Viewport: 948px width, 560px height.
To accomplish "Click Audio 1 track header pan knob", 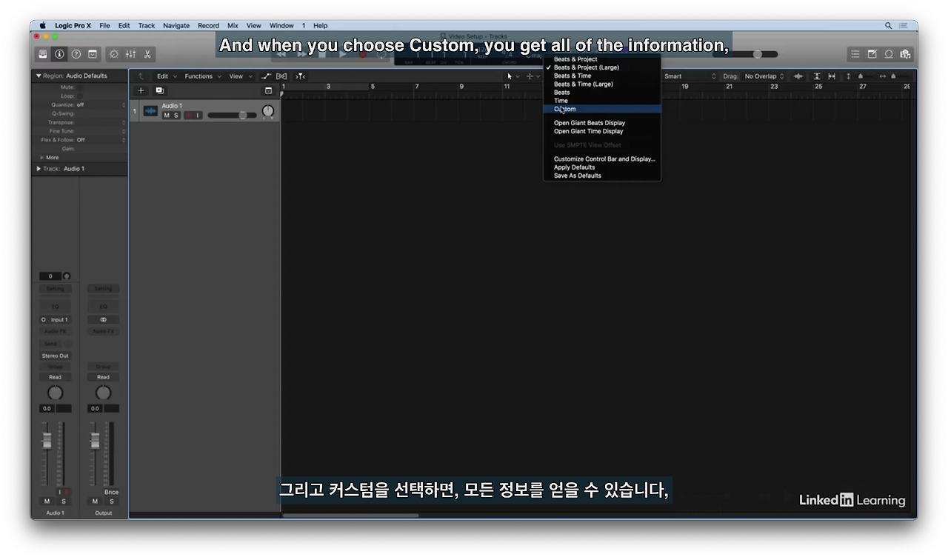I will [268, 111].
